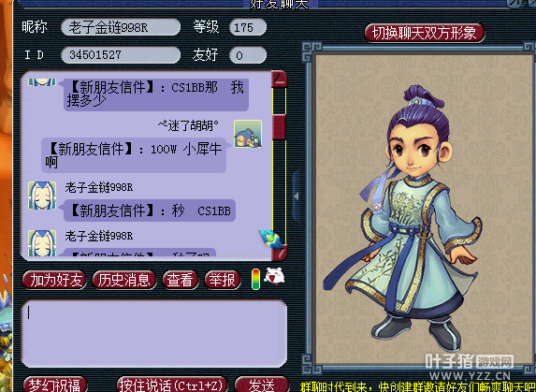536x392 pixels.
Task: Click the bottom-most 老子金链998R avatar
Action: coord(42,243)
